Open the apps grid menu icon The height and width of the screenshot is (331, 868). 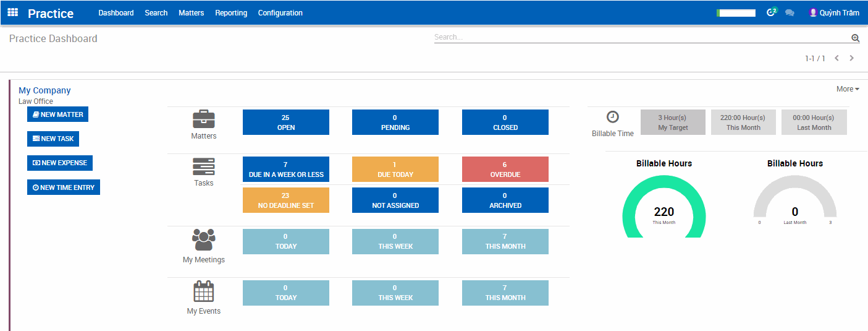tap(12, 12)
